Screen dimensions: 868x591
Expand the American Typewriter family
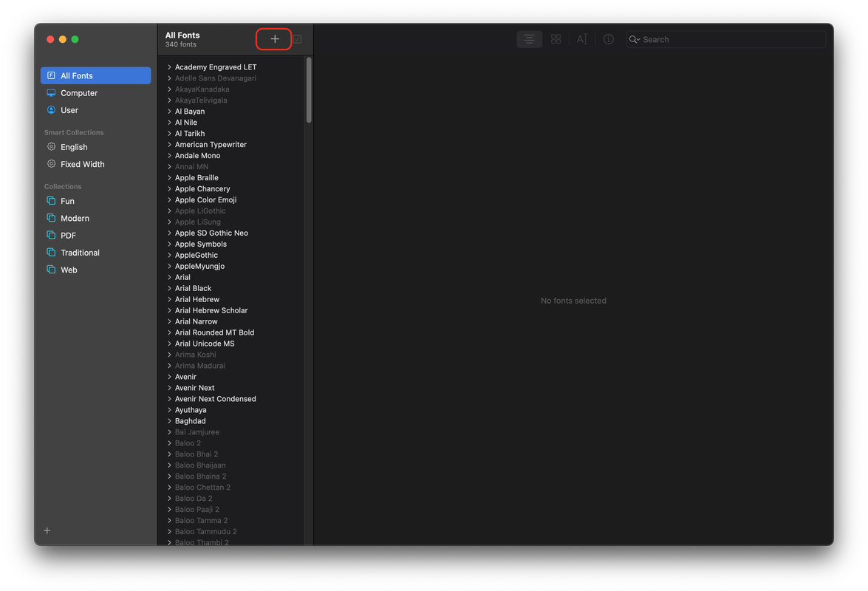coord(169,145)
